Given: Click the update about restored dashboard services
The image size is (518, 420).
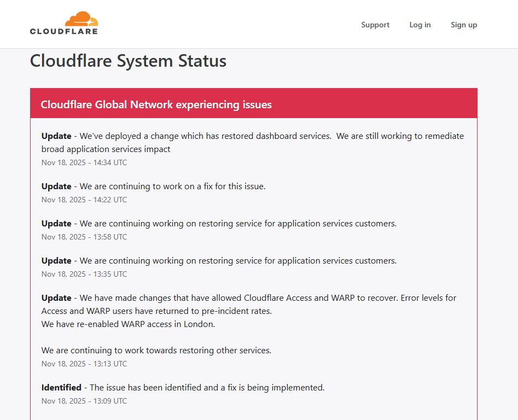Looking at the screenshot, I should (252, 142).
